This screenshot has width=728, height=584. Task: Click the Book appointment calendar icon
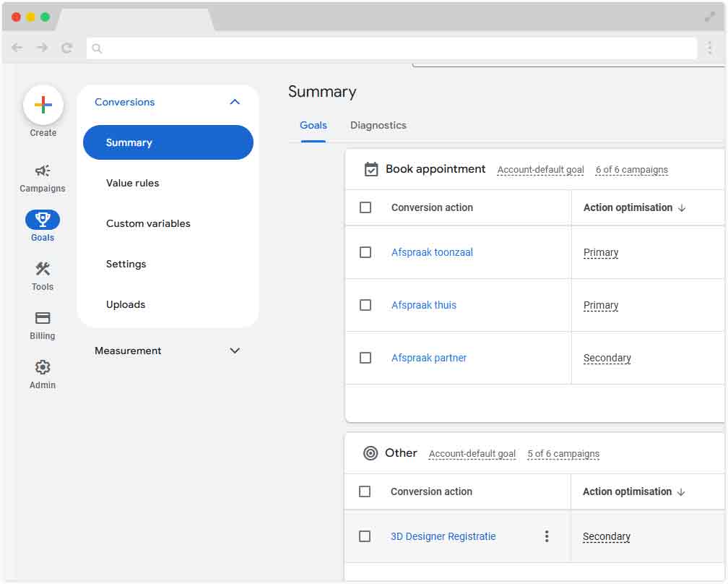coord(371,170)
